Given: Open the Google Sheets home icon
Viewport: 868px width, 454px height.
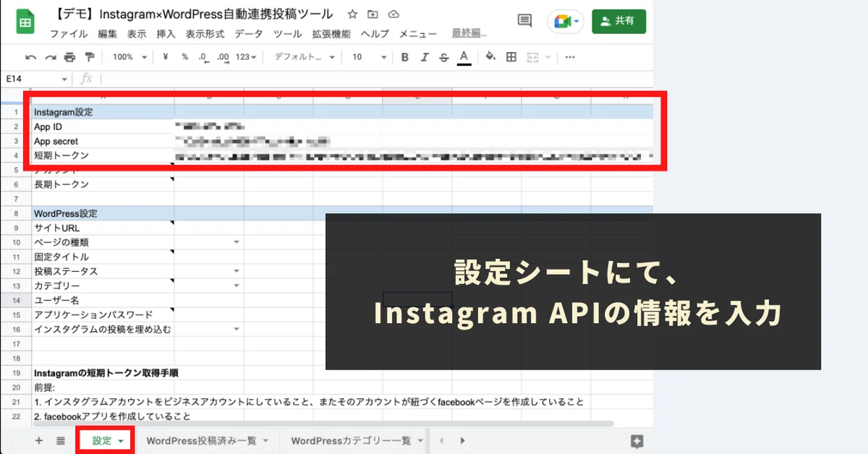Looking at the screenshot, I should (26, 22).
